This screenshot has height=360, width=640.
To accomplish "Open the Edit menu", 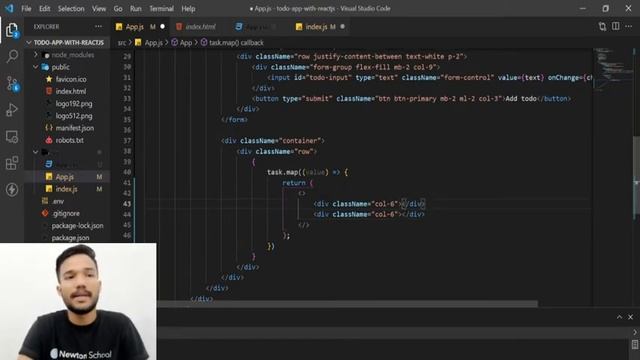I will (x=44, y=9).
